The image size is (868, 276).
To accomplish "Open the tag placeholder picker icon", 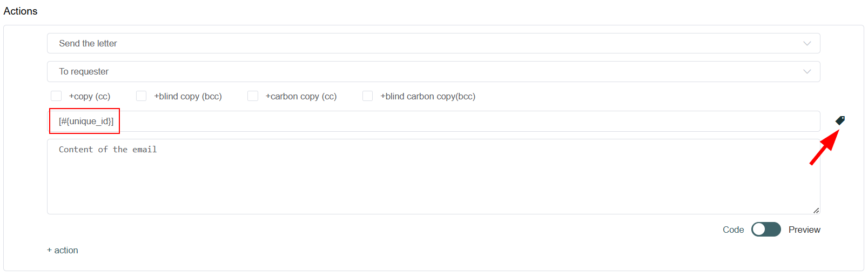I will (x=840, y=120).
